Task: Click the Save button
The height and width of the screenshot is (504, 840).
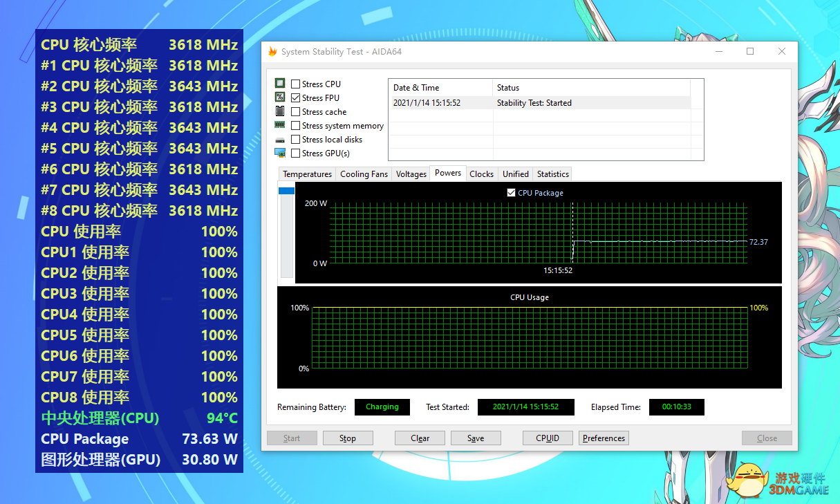Action: tap(476, 438)
